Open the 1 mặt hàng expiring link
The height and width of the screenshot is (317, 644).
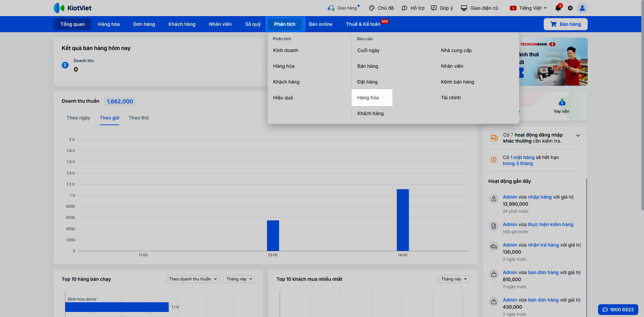tap(522, 157)
